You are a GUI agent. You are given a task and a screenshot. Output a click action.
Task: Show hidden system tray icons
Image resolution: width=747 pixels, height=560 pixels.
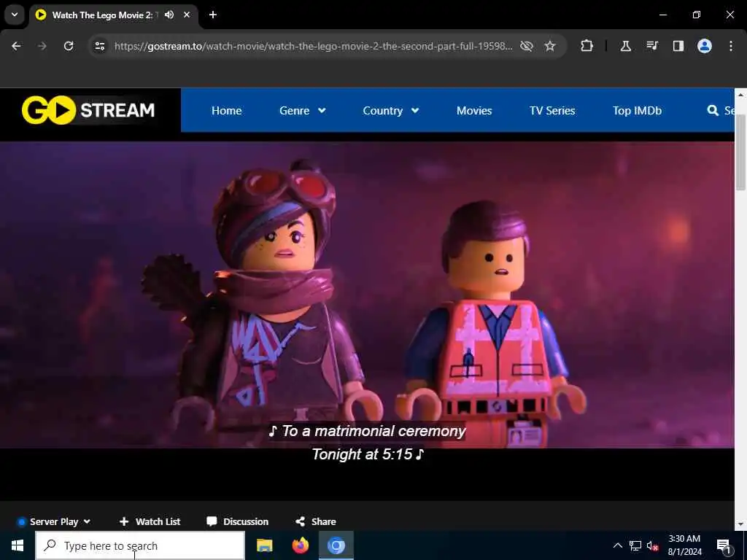(x=617, y=545)
